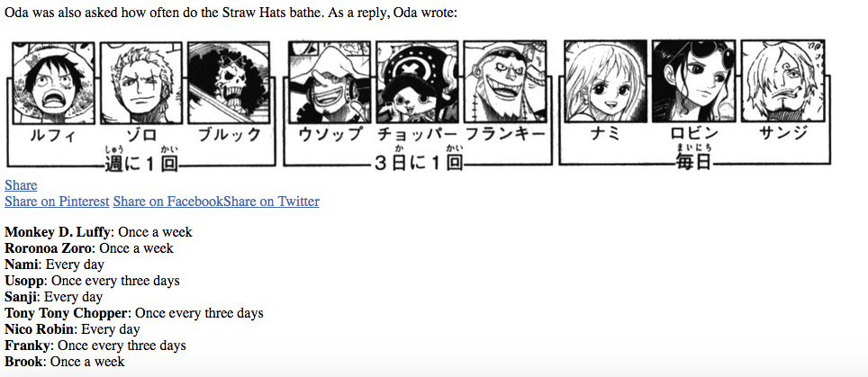Select Nami's portrait thumbnail
This screenshot has height=377, width=868.
click(606, 81)
